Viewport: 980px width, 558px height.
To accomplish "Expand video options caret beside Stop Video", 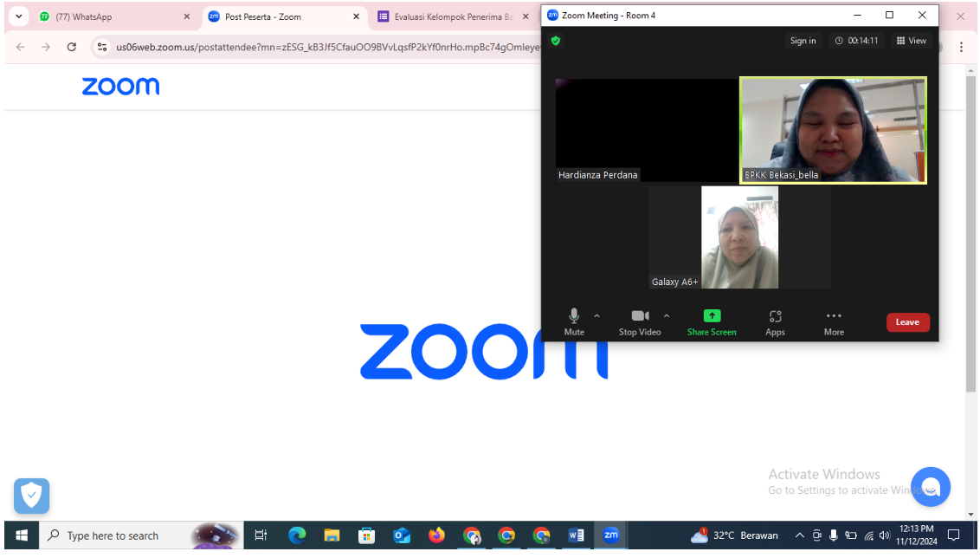I will [667, 316].
